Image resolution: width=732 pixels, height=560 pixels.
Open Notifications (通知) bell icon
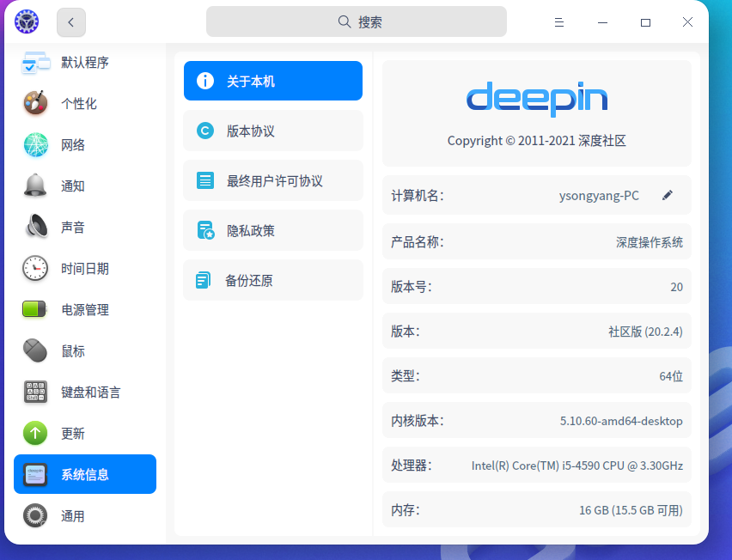(35, 186)
